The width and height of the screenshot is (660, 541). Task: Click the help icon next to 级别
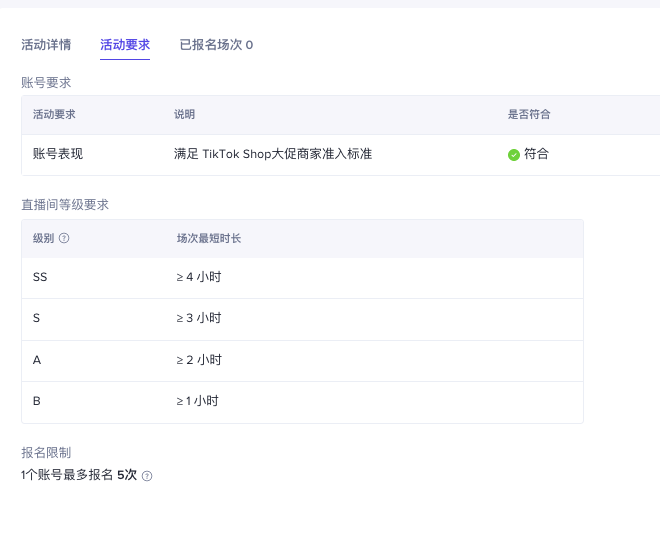64,239
